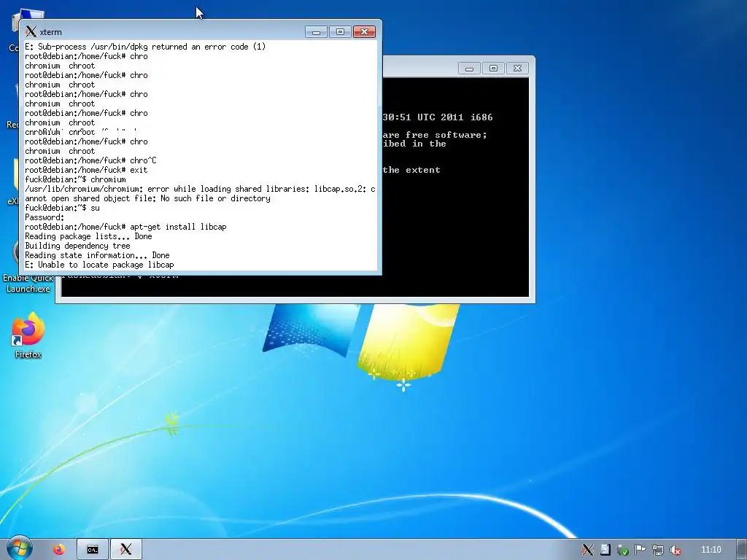Click the 'apt-get install libcap' command line
The width and height of the screenshot is (747, 560).
[125, 227]
